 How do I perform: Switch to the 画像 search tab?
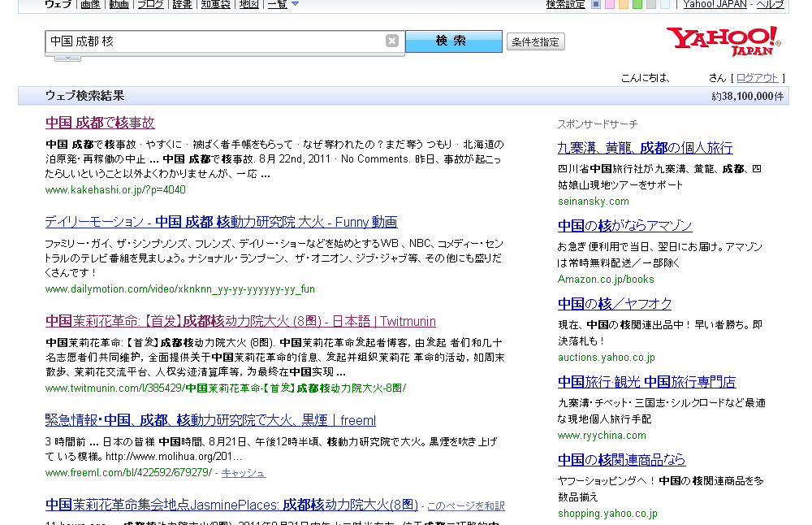tap(91, 4)
